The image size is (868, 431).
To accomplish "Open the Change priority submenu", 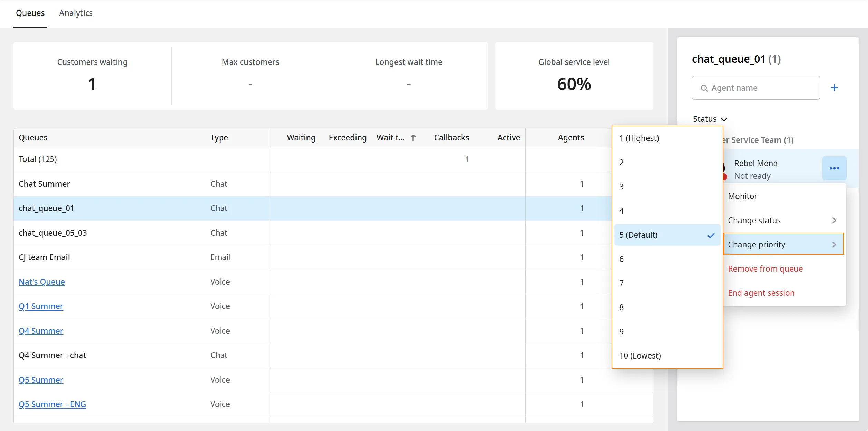I will coord(783,244).
